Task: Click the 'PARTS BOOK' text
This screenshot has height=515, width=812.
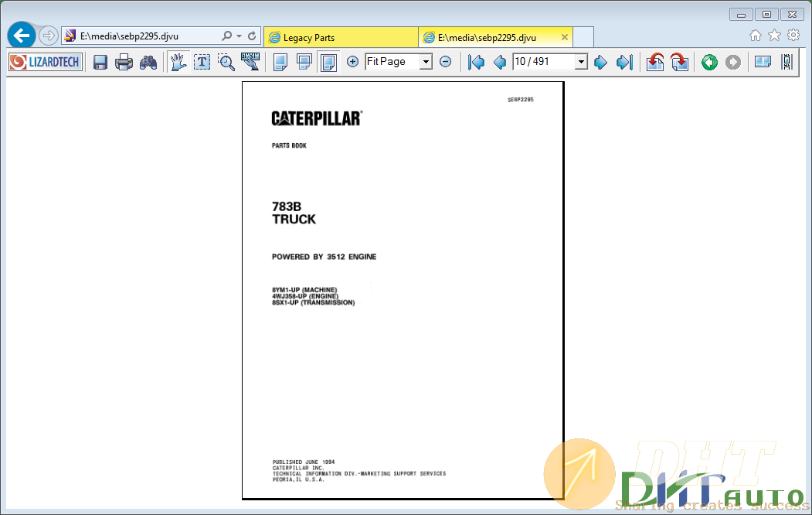Action: (x=289, y=145)
